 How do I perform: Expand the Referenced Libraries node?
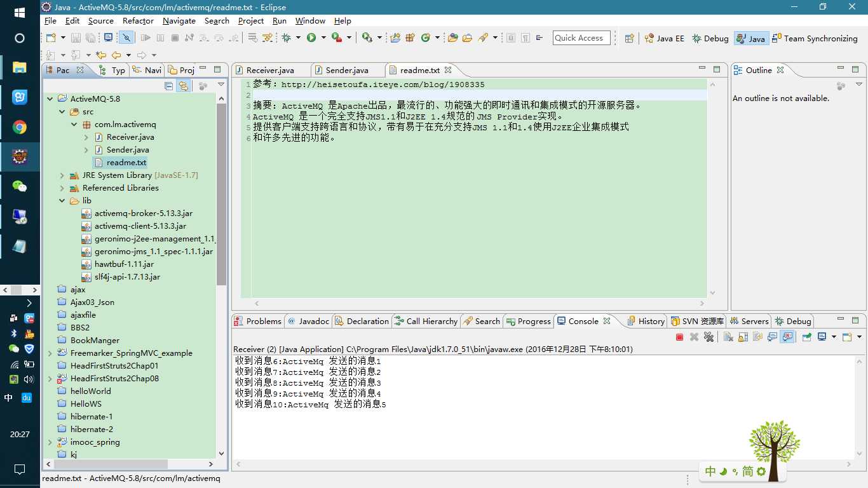pos(62,188)
